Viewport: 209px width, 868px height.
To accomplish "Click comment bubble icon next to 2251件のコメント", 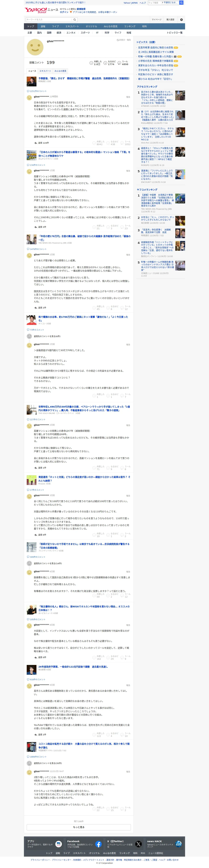I will point(28,91).
